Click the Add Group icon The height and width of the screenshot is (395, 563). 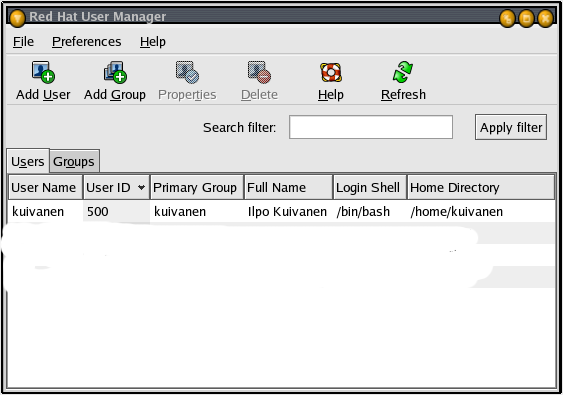pos(115,72)
